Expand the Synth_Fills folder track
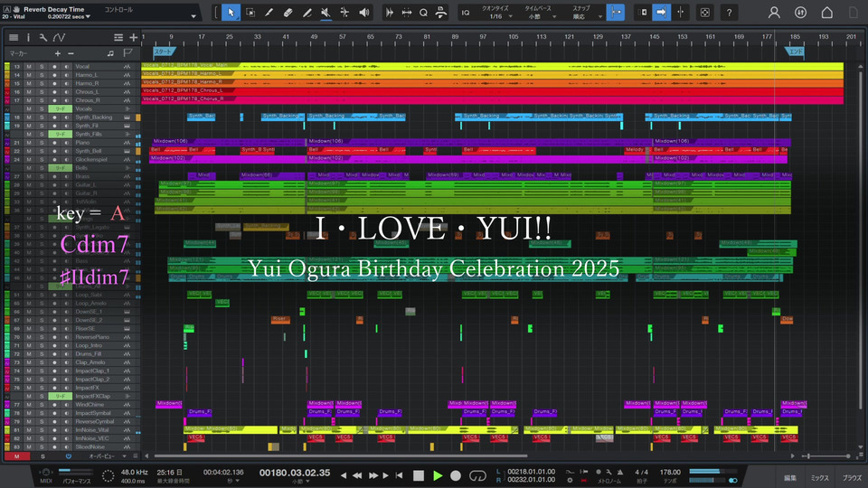Screen dimensions: 868x488 [127, 135]
